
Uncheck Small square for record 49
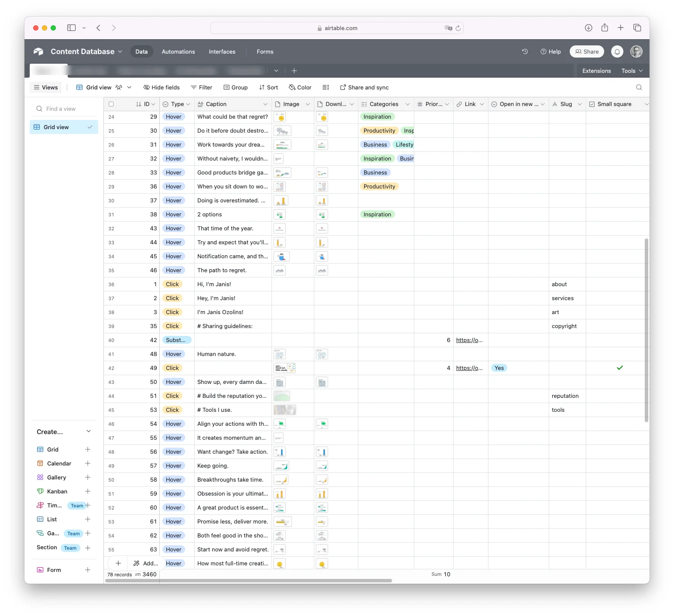point(619,368)
